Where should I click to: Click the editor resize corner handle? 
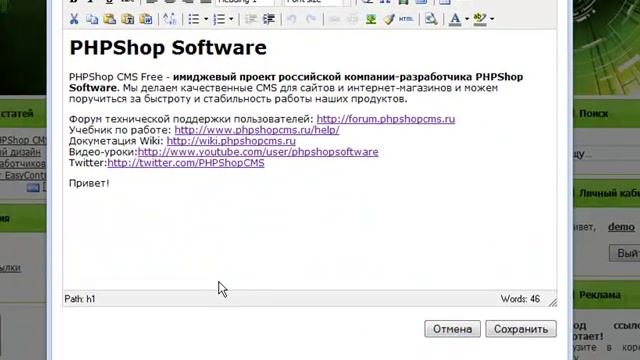553,302
